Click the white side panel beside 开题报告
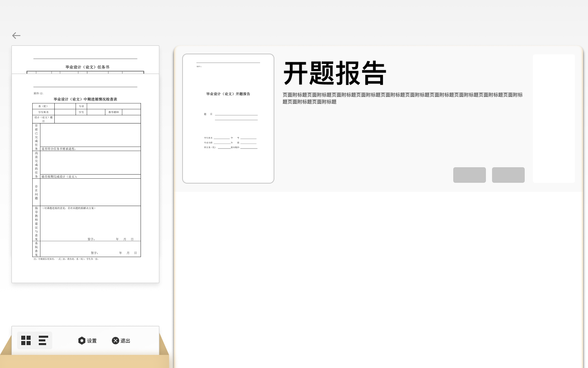The image size is (588, 368). pyautogui.click(x=554, y=119)
